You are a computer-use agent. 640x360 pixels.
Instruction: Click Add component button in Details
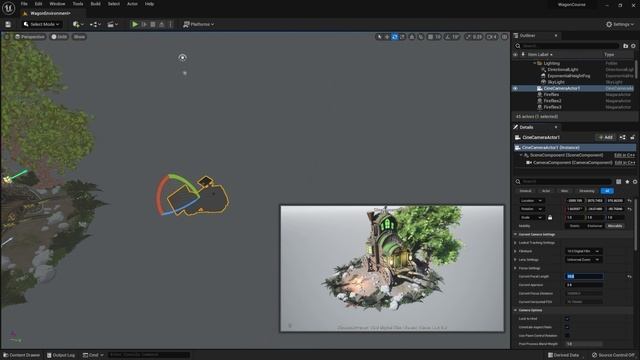[605, 137]
